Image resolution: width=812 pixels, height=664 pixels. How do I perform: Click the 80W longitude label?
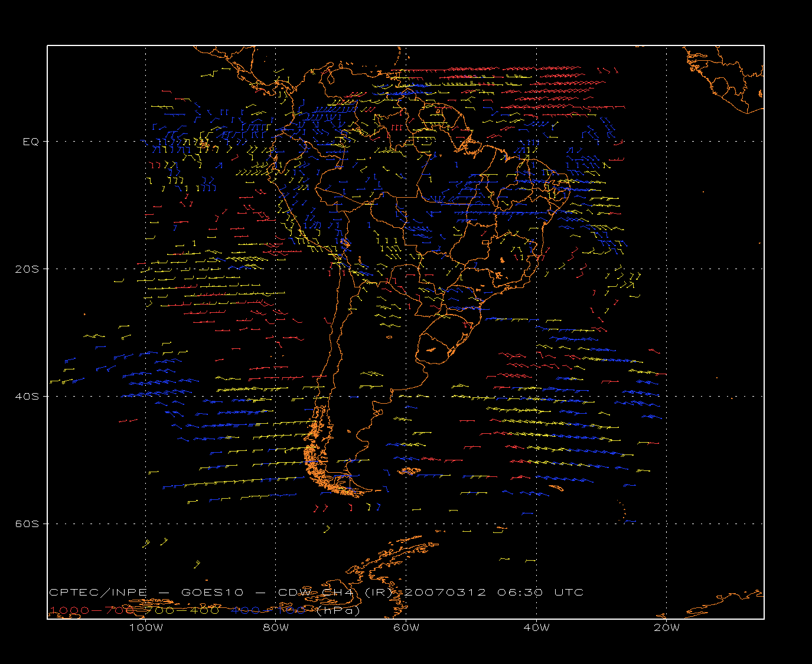tap(276, 627)
